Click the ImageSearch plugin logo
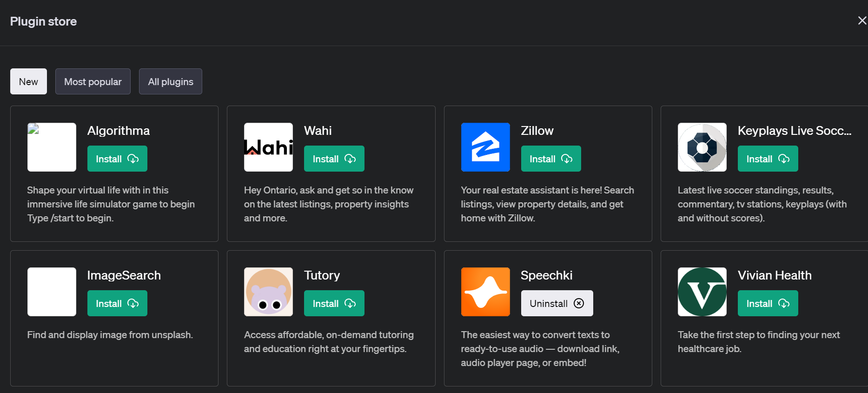This screenshot has width=868, height=393. click(x=52, y=292)
